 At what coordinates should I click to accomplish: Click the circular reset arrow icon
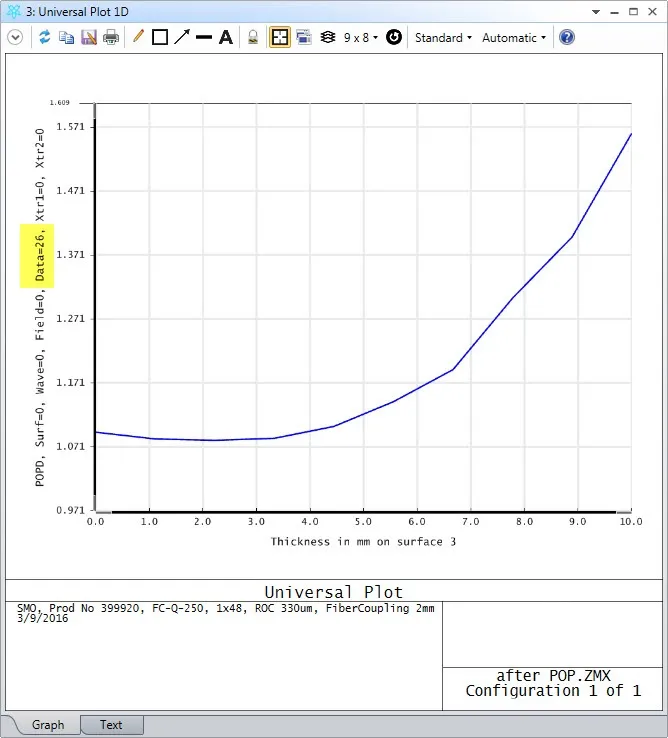[x=394, y=37]
